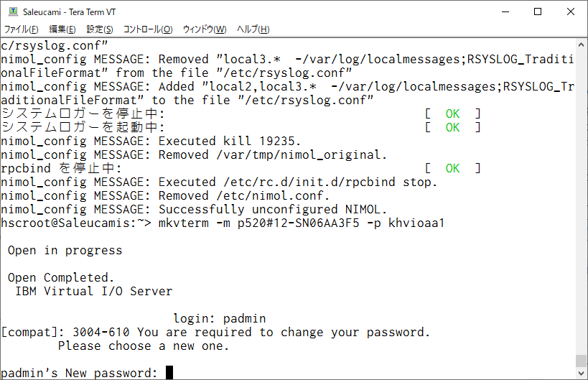This screenshot has width=588, height=380.
Task: Close the Tera Term window
Action: click(570, 11)
